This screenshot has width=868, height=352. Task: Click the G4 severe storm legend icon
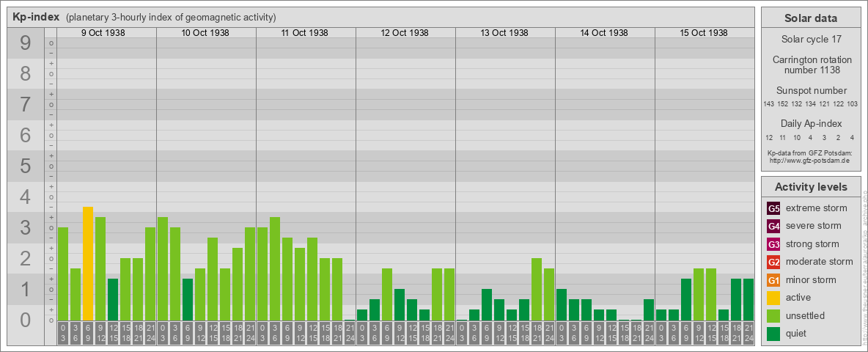click(774, 227)
